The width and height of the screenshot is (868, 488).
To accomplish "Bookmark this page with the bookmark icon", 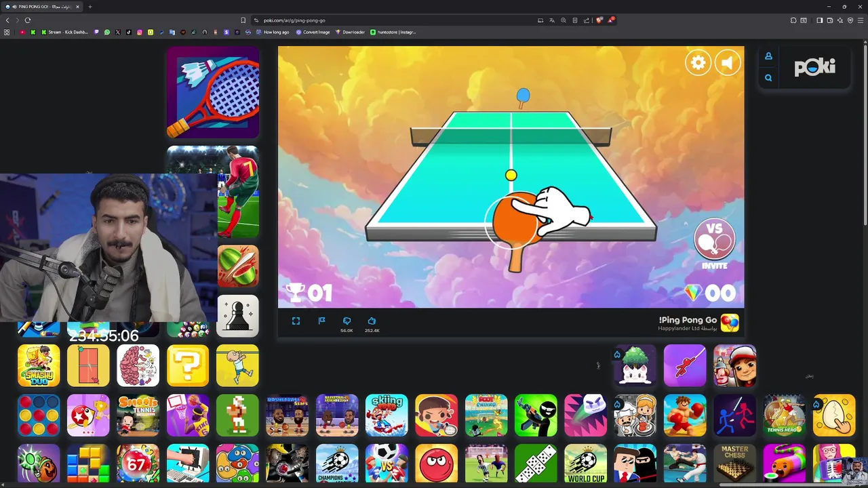I will coord(243,20).
